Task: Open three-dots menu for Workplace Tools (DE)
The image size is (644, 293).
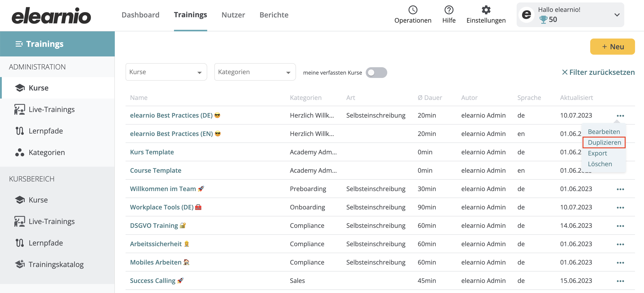Action: (620, 208)
